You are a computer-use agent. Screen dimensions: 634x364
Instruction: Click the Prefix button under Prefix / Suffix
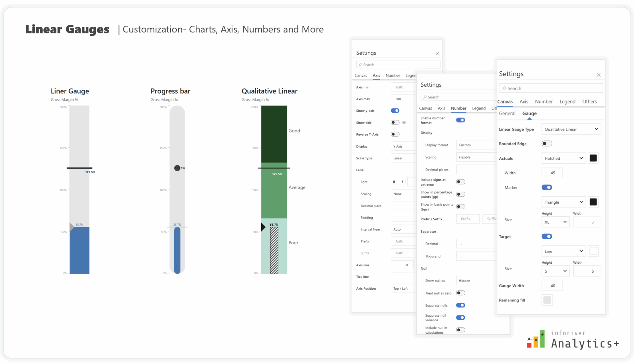pos(468,219)
